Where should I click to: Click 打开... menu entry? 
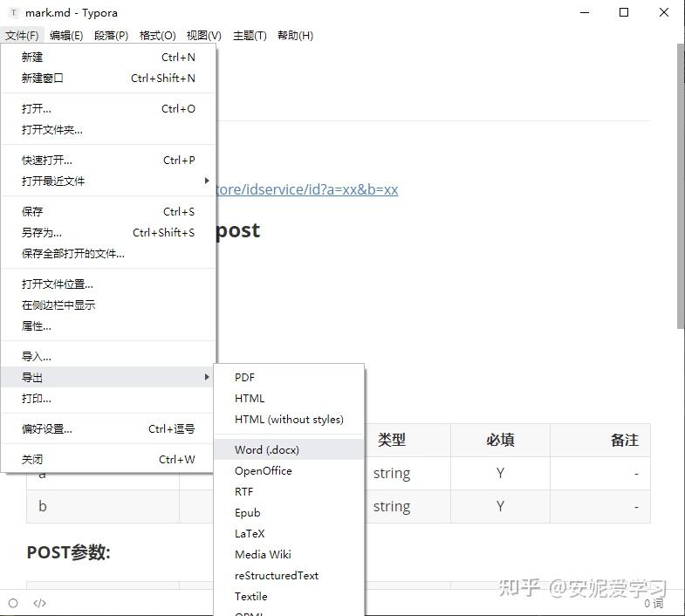(108, 109)
